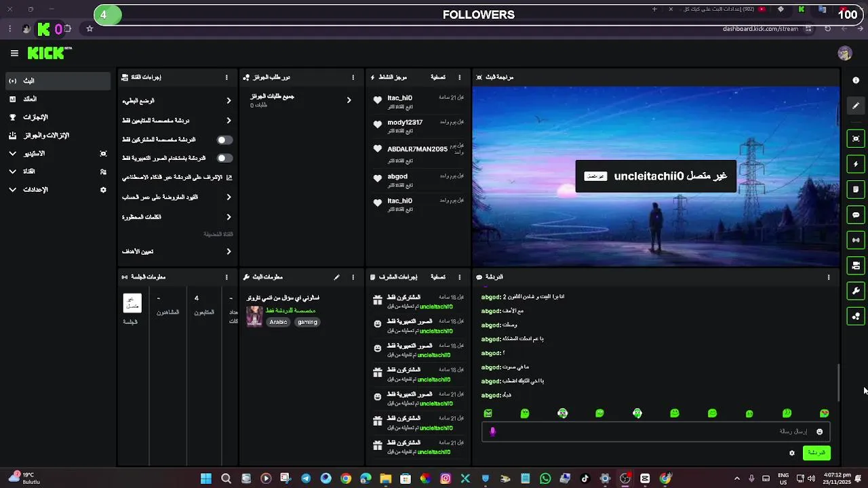Click the green الدردشة send button
Viewport: 868px width, 488px height.
[816, 453]
